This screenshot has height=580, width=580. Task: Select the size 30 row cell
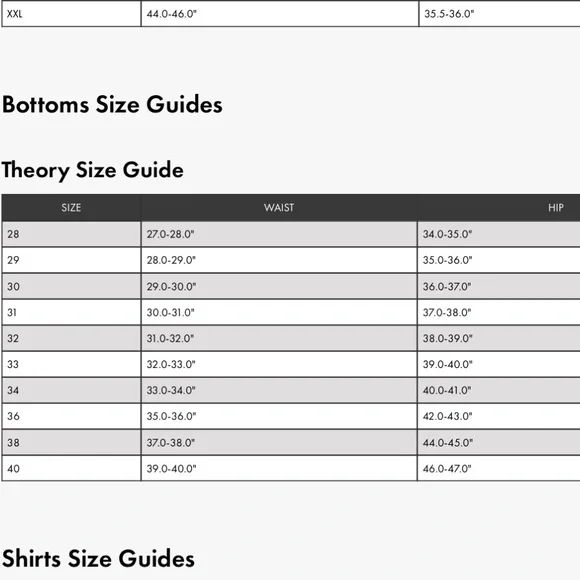71,286
